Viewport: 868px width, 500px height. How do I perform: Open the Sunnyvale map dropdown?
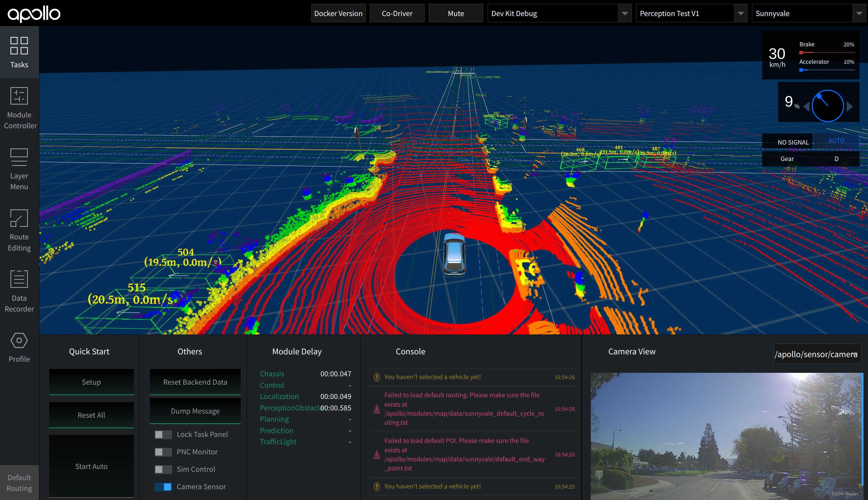[859, 14]
